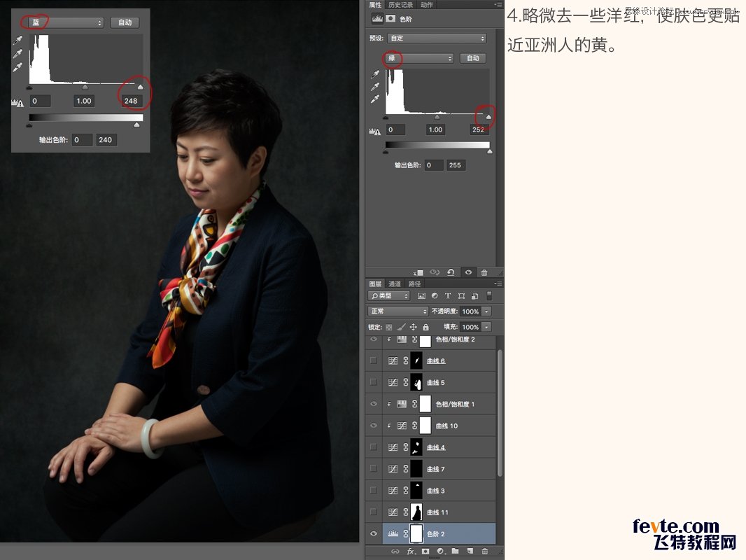The image size is (746, 560).
Task: Click the view previous state icon
Action: (435, 272)
